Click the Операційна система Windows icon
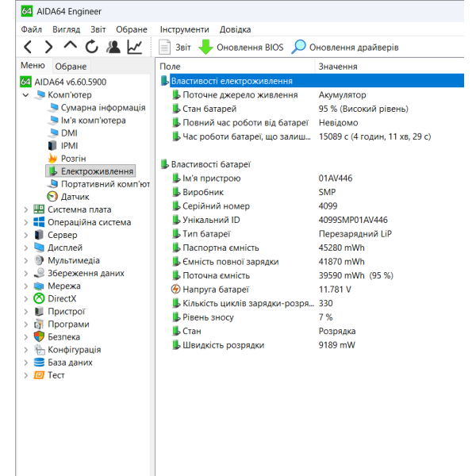476x476 pixels. coord(39,222)
